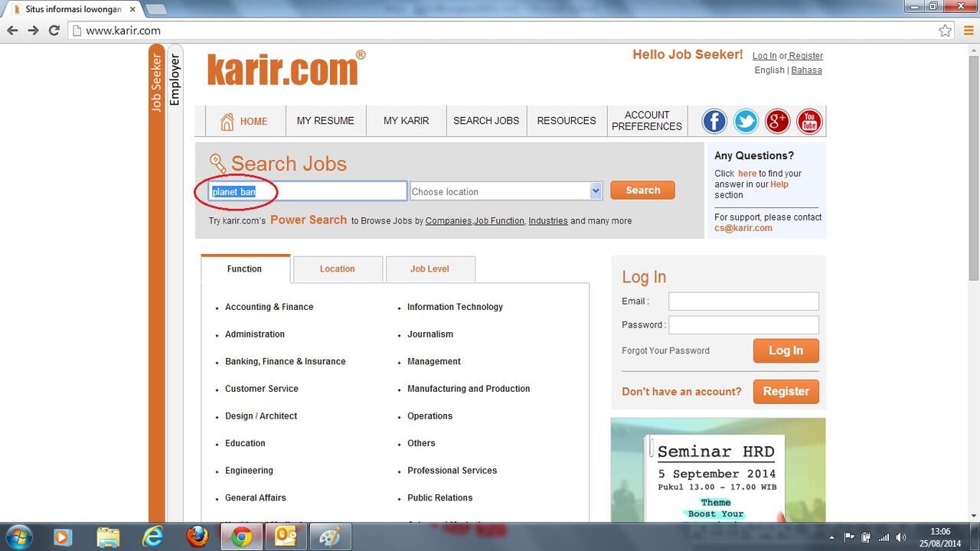Image resolution: width=980 pixels, height=551 pixels.
Task: Close the Situs informasi lowongan tab
Action: (132, 10)
